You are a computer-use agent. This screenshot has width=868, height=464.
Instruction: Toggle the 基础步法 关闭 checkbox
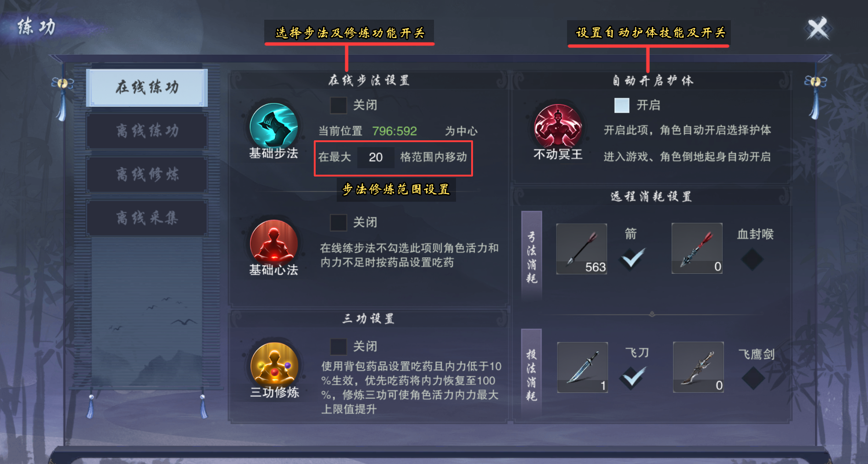tap(339, 105)
